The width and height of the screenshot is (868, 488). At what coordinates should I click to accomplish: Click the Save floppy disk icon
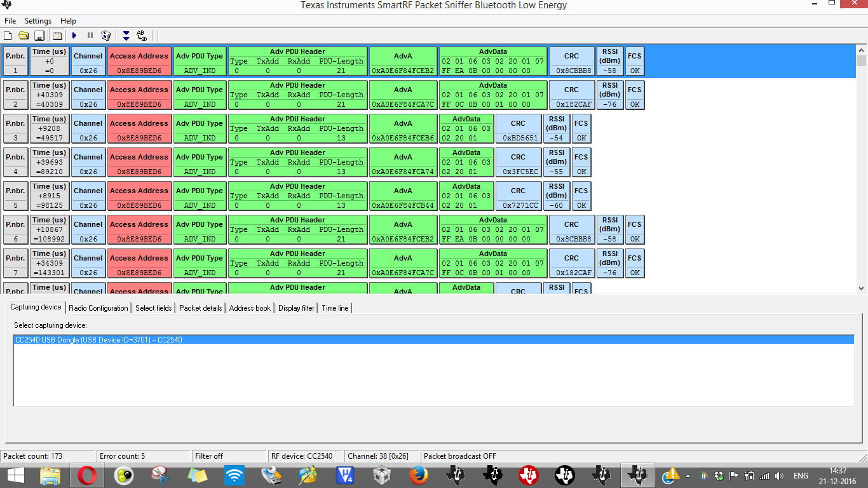(x=39, y=36)
